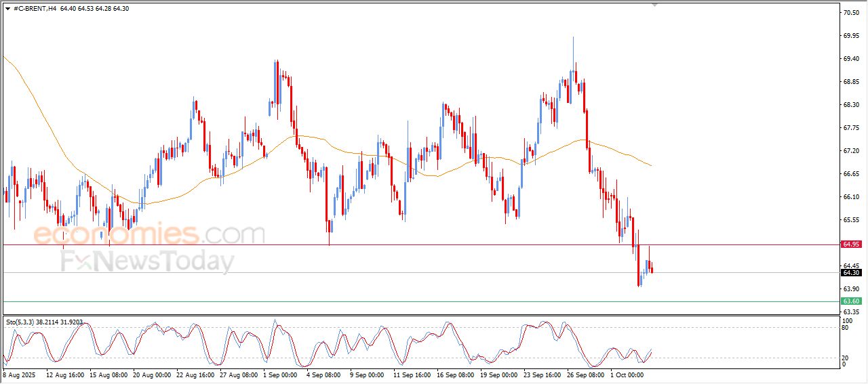Click the 8 Aug 2025 date label
Screen dimensions: 868x384
pos(20,374)
